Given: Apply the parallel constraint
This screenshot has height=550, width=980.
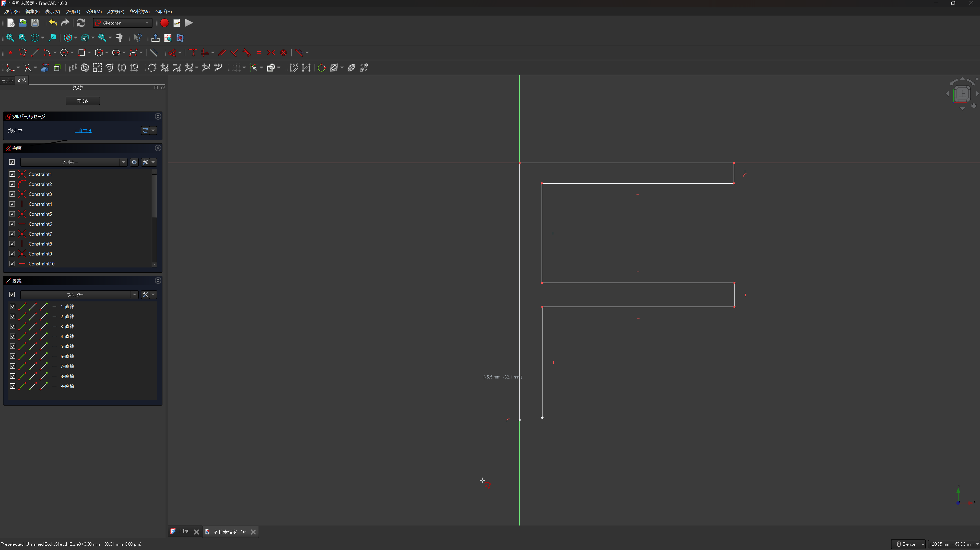Looking at the screenshot, I should point(222,53).
